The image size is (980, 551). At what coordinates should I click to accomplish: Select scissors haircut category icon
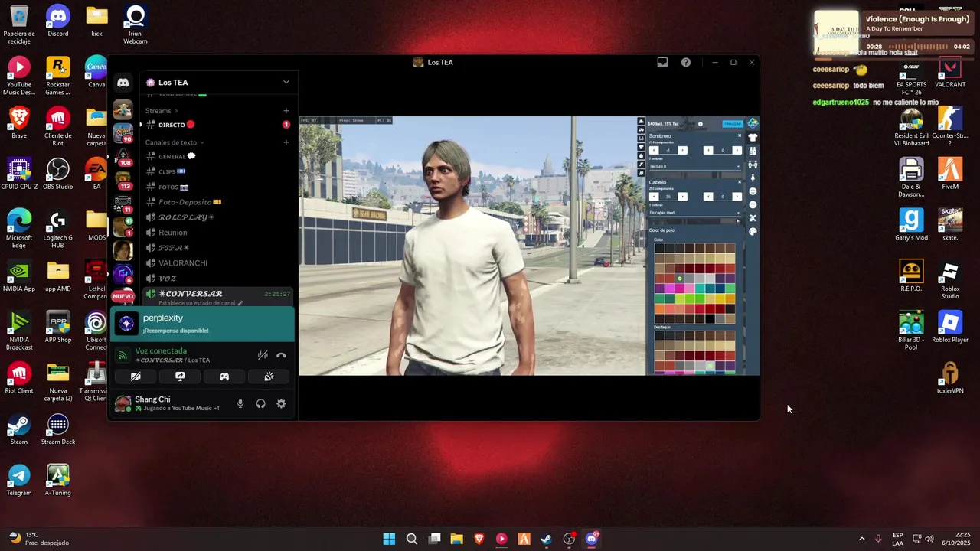[x=753, y=218]
